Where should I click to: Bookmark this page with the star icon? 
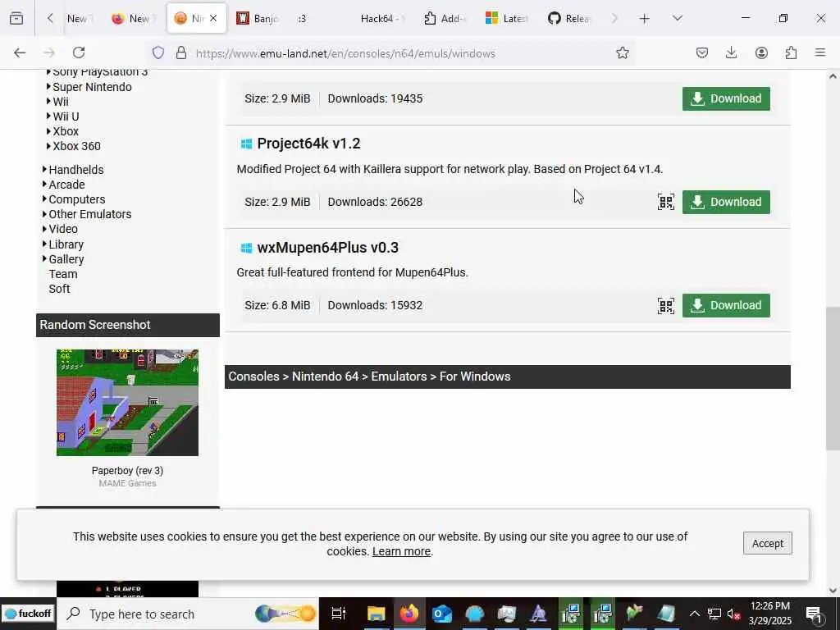(622, 52)
